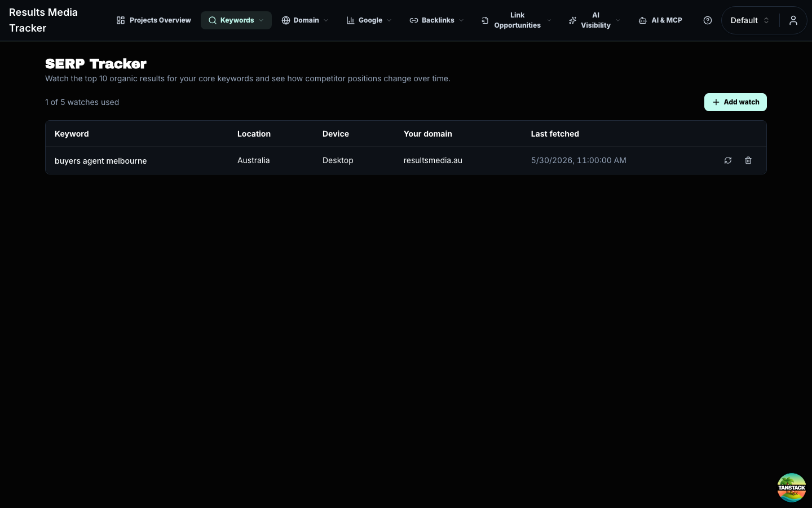Open the TanStack devtools badge
812x508 pixels.
(792, 488)
